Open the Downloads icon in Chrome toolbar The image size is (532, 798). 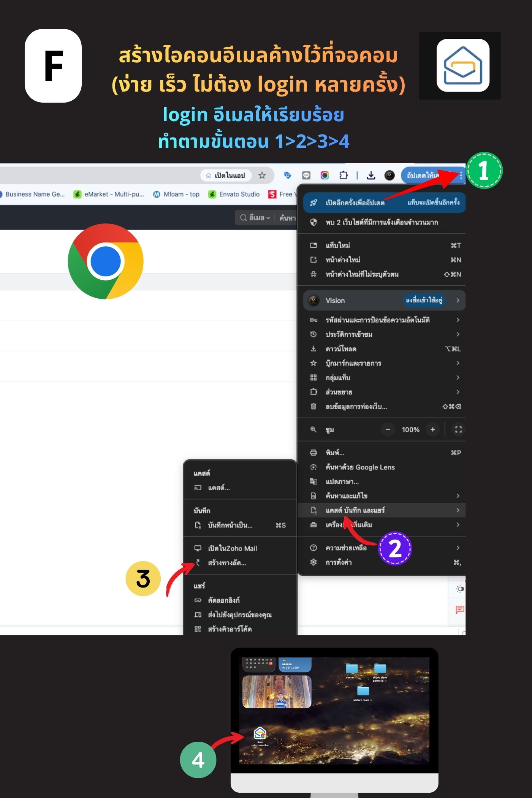pos(371,175)
